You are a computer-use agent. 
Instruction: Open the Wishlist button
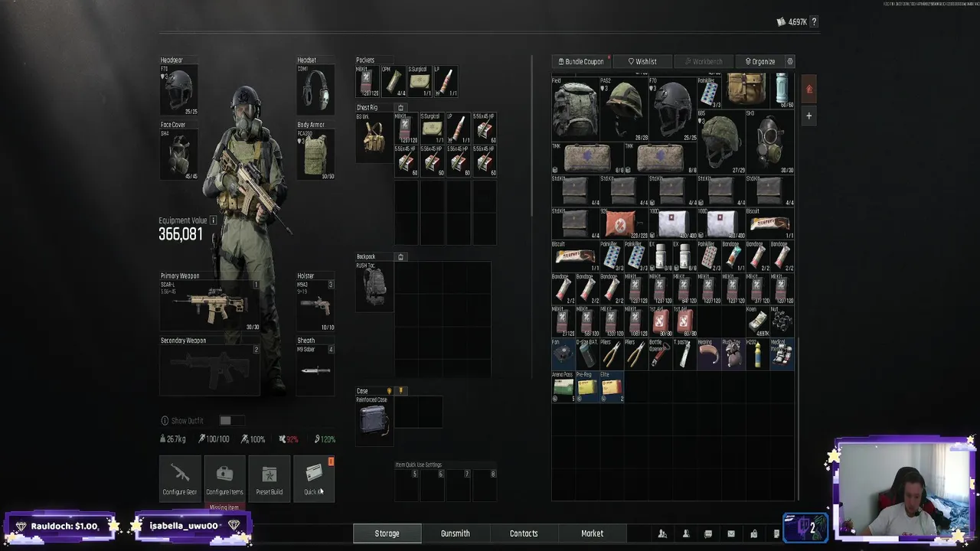coord(642,61)
